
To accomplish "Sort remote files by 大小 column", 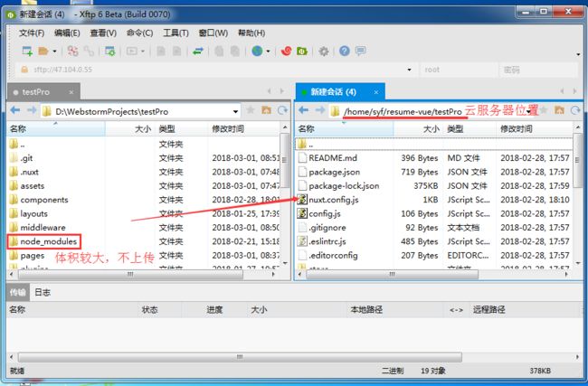I will 419,129.
